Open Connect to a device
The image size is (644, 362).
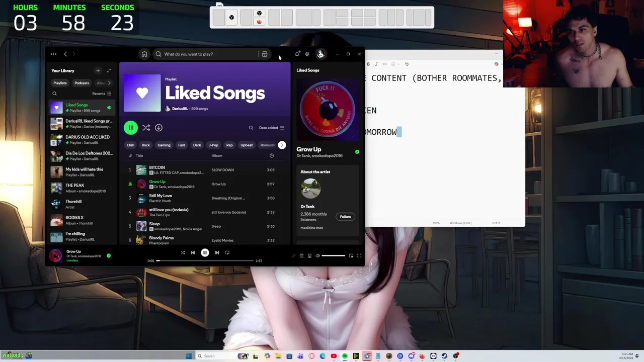tap(309, 256)
